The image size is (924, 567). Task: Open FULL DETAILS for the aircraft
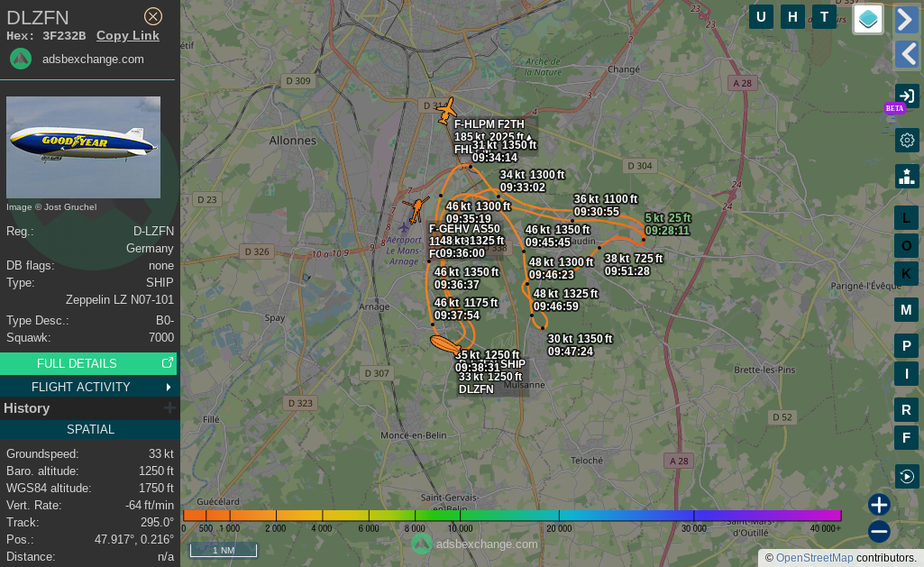coord(88,363)
